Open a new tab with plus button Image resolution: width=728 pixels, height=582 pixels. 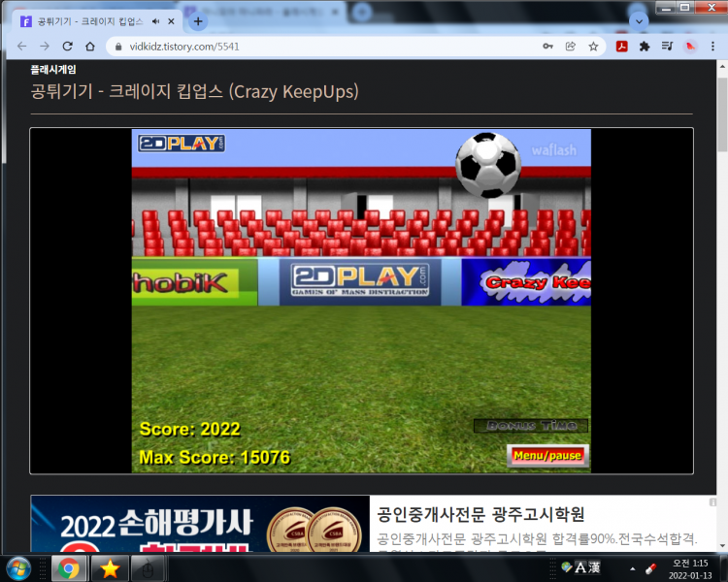click(x=198, y=21)
